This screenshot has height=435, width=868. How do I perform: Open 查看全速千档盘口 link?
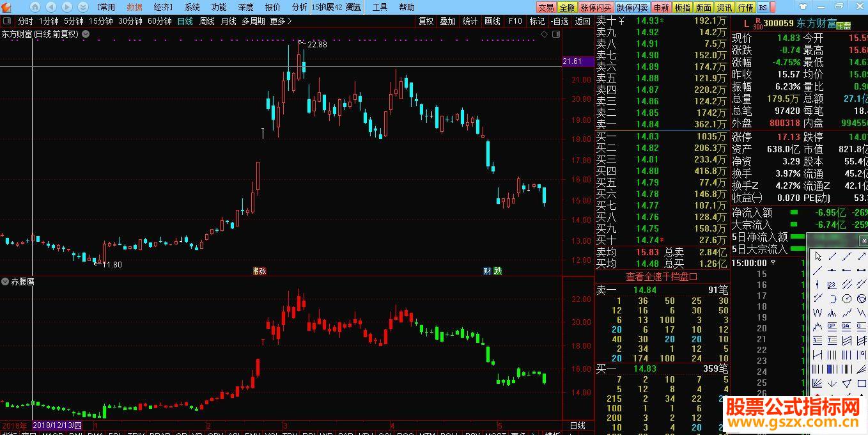[662, 276]
